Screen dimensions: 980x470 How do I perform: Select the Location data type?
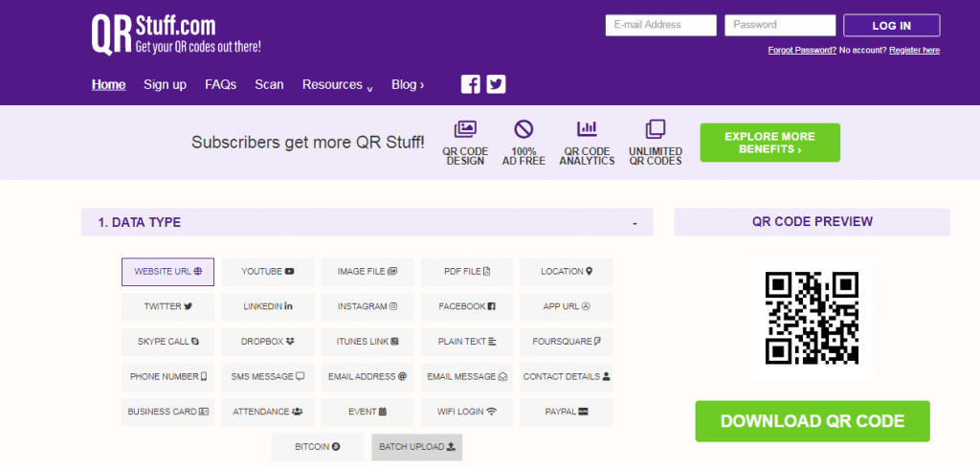pos(567,272)
